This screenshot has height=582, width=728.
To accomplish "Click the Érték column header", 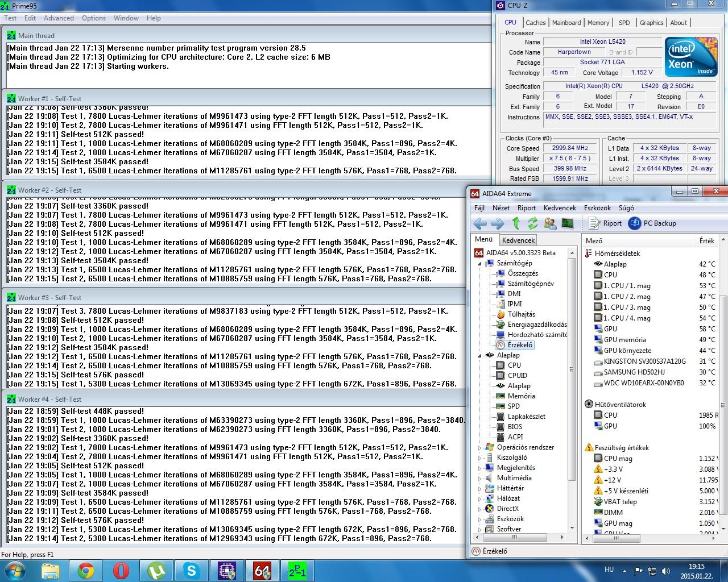I will point(708,241).
